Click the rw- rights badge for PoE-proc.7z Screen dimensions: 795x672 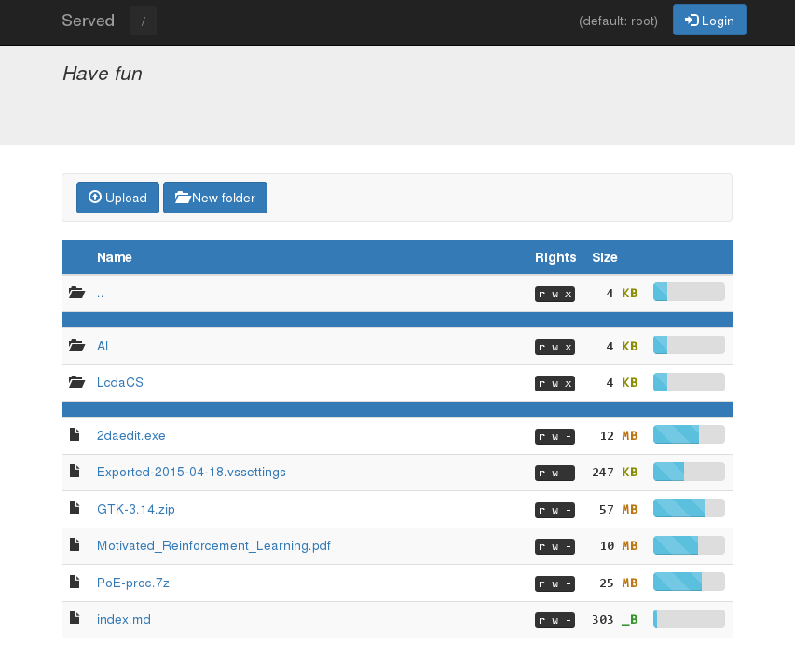coord(555,583)
